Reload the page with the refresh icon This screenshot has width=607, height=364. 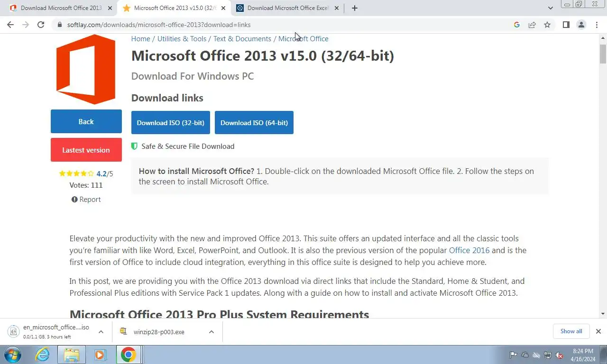(x=41, y=25)
